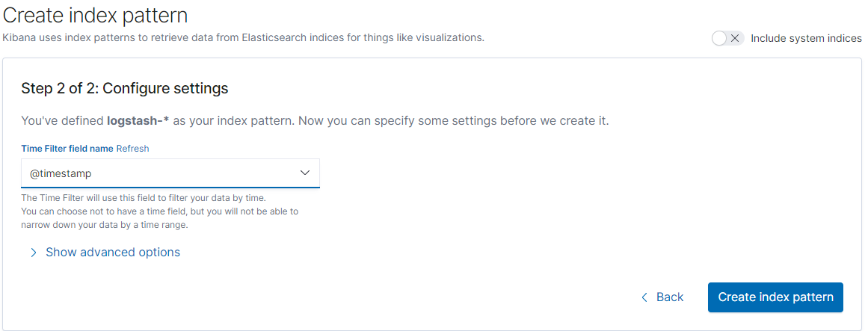Click the bold logstash-* pattern text
This screenshot has height=331, width=868.
138,120
